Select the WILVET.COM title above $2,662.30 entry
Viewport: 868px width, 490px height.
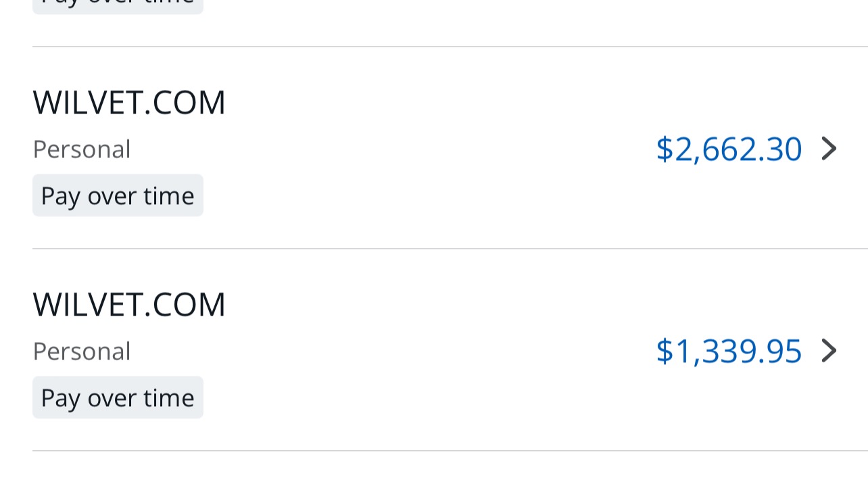tap(128, 103)
